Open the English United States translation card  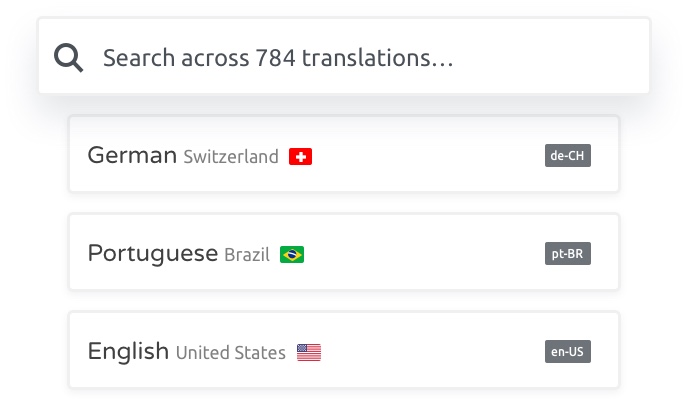[x=344, y=350]
